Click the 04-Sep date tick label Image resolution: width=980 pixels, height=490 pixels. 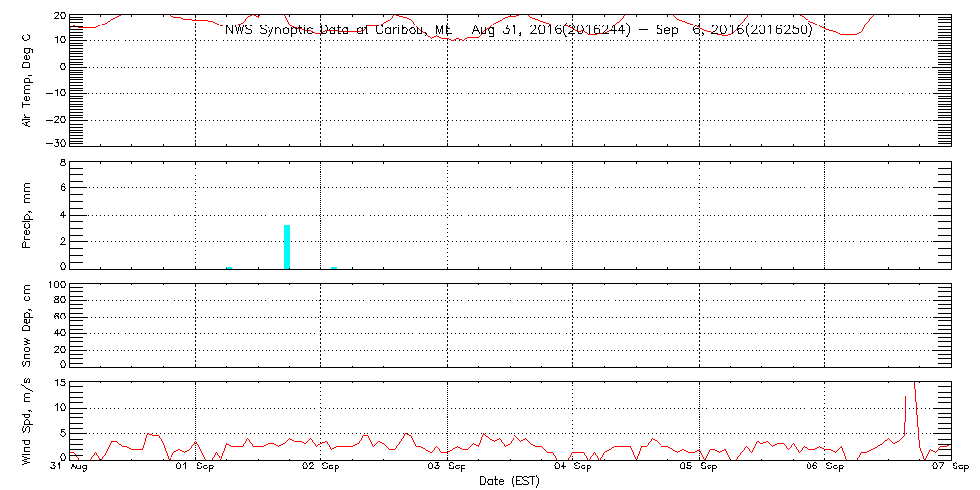[572, 467]
